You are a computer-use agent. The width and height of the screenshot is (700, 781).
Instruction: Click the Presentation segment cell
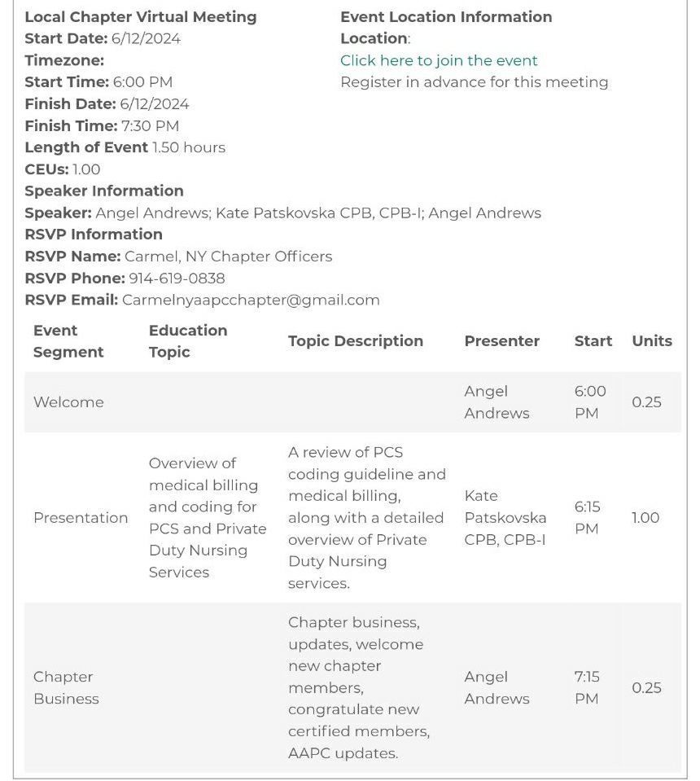click(x=81, y=518)
